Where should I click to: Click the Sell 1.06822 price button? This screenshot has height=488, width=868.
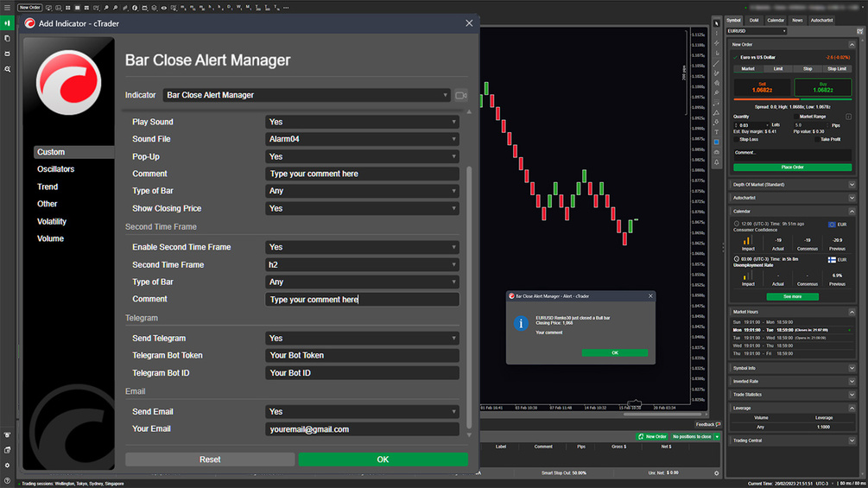(x=763, y=87)
